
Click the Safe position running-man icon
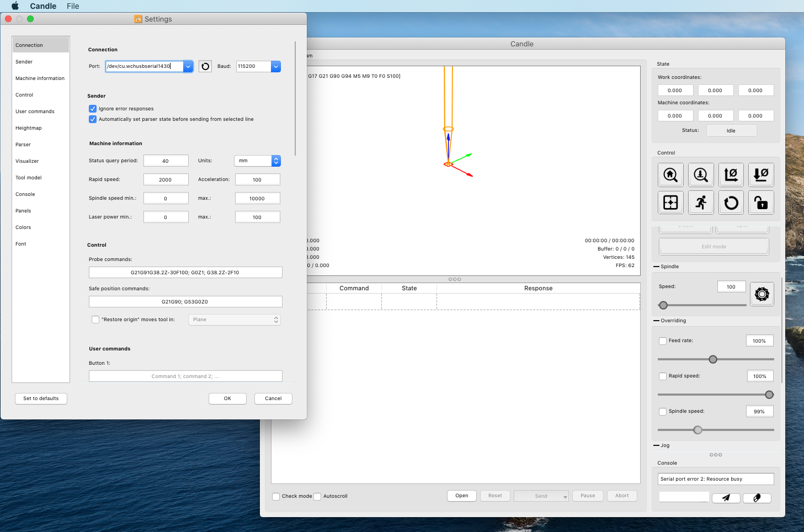pos(701,203)
